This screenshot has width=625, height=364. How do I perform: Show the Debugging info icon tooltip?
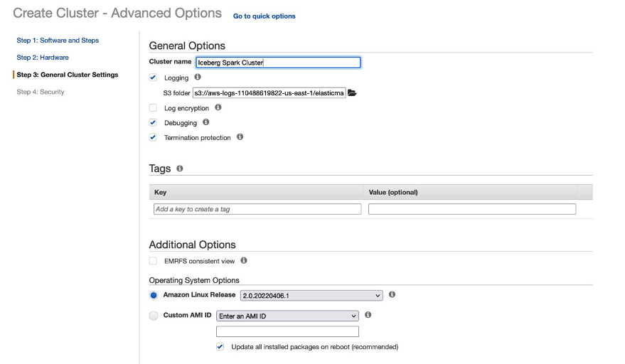(205, 122)
